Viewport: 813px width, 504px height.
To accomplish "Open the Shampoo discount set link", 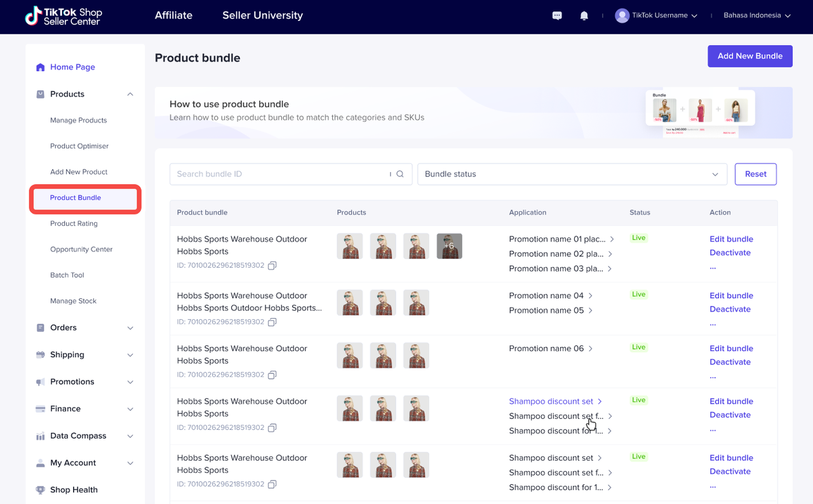I will tap(551, 401).
